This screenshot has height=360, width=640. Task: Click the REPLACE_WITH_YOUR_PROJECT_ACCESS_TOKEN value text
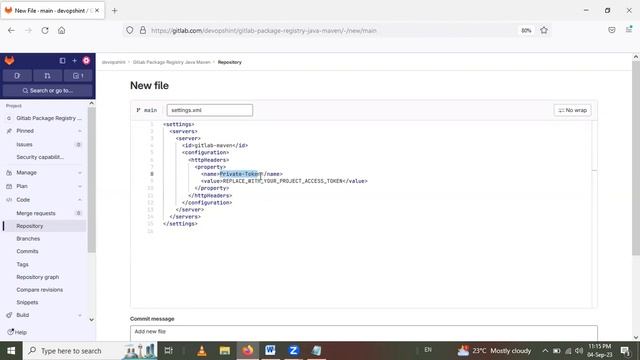(283, 181)
